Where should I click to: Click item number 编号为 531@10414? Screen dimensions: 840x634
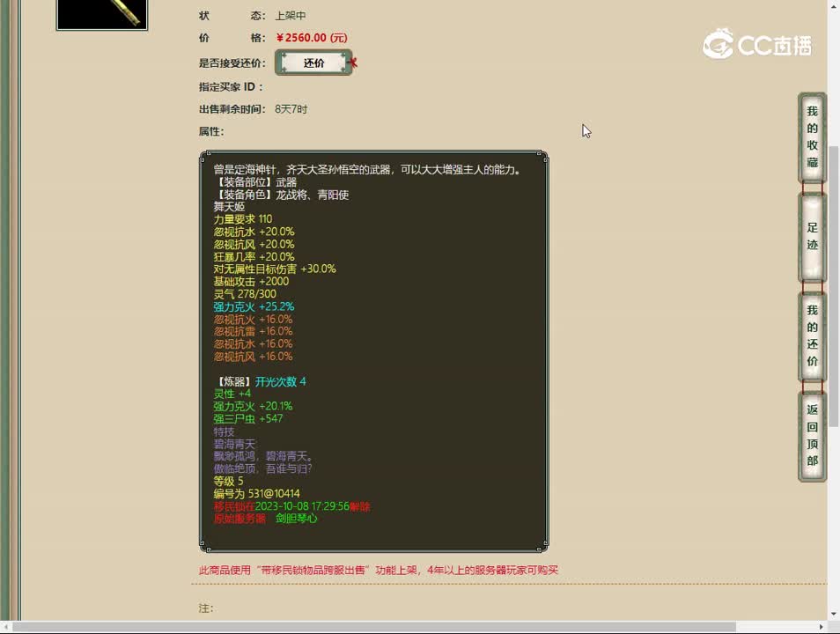pos(256,494)
